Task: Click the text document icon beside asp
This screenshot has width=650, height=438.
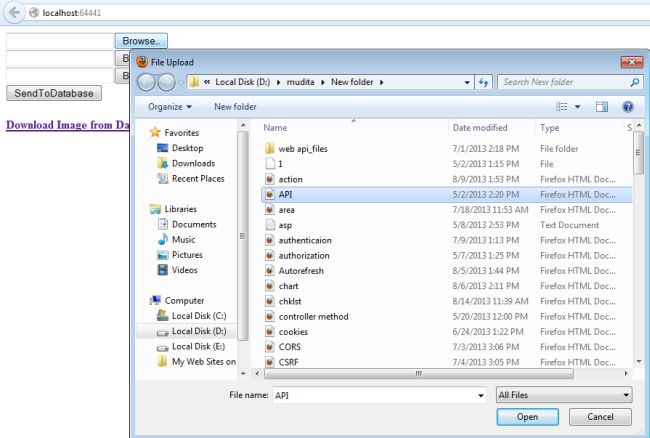Action: pos(269,225)
